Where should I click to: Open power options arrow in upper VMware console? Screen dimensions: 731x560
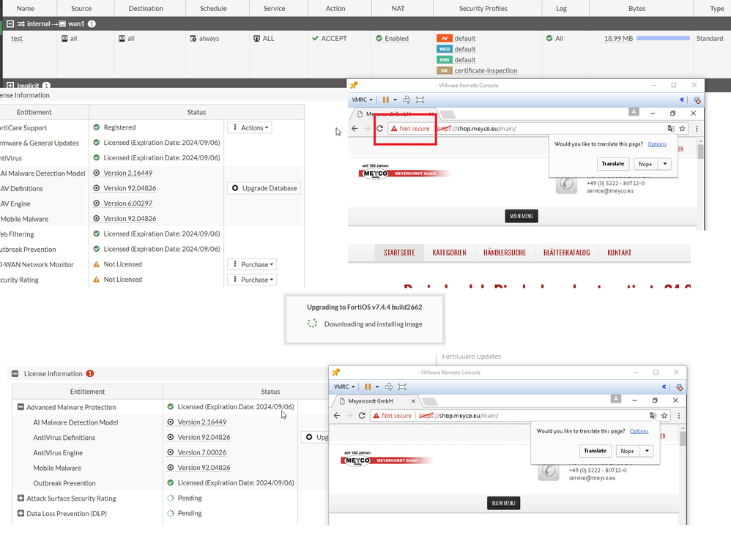[x=395, y=100]
